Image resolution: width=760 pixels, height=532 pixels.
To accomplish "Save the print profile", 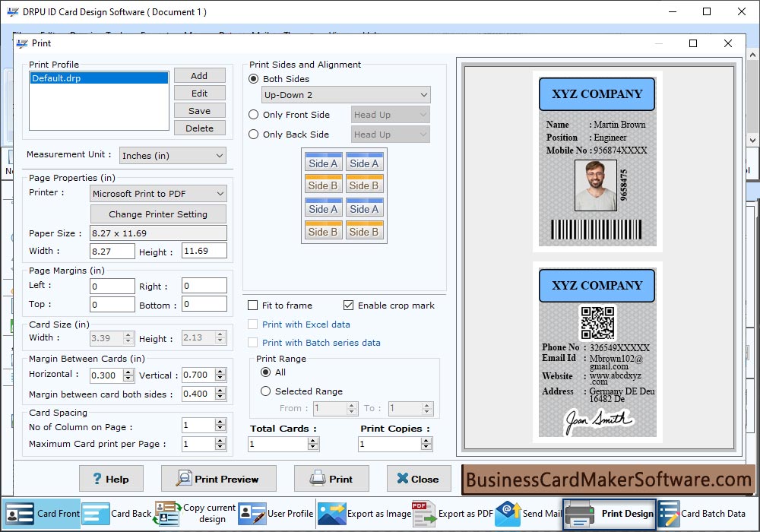I will [x=199, y=110].
